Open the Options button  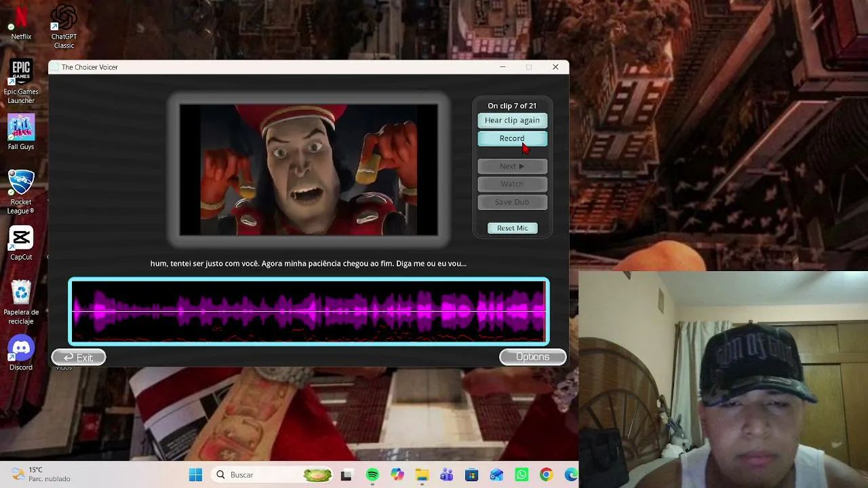[532, 357]
